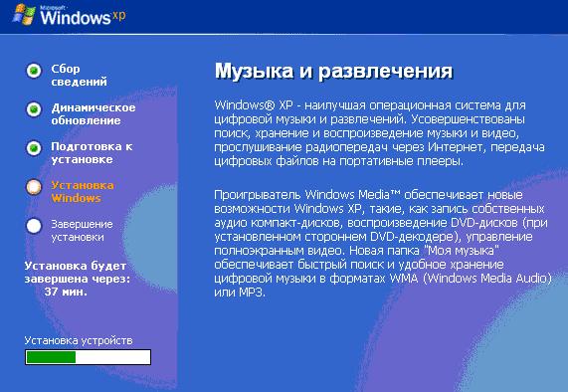Click the white bullet beside Завершение установки
This screenshot has height=392, width=568.
click(x=34, y=226)
